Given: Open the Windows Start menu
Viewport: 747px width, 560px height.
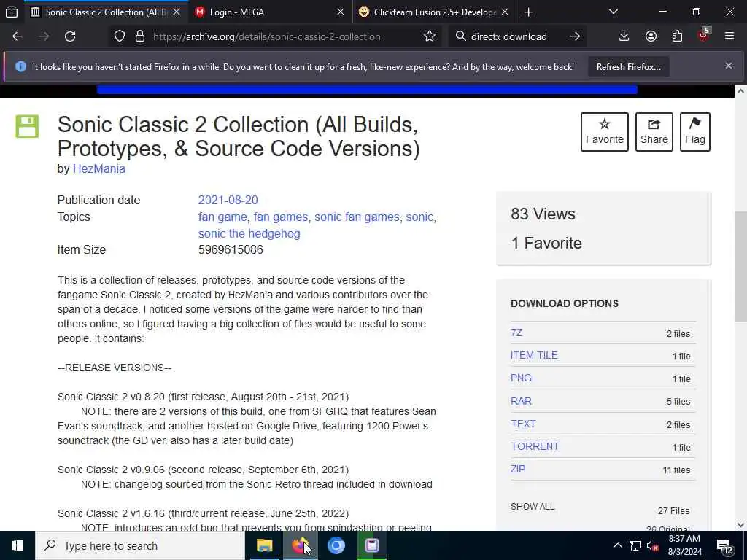Looking at the screenshot, I should click(x=18, y=545).
